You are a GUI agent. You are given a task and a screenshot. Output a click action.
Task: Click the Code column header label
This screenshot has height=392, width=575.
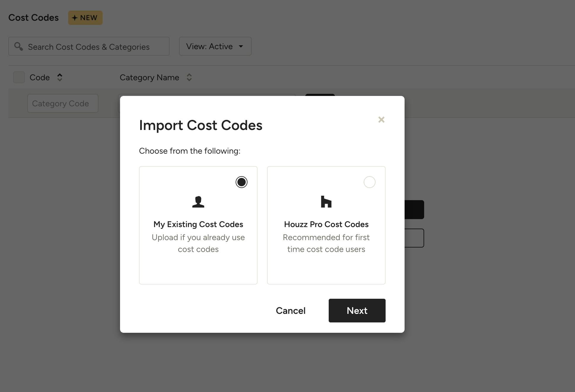(40, 78)
